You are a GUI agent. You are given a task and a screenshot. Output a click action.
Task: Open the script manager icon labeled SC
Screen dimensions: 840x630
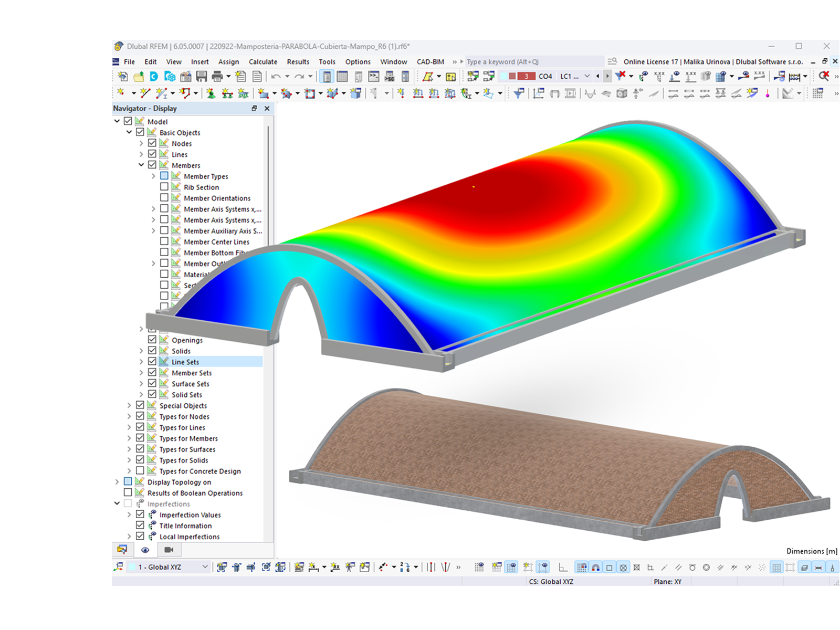(390, 77)
